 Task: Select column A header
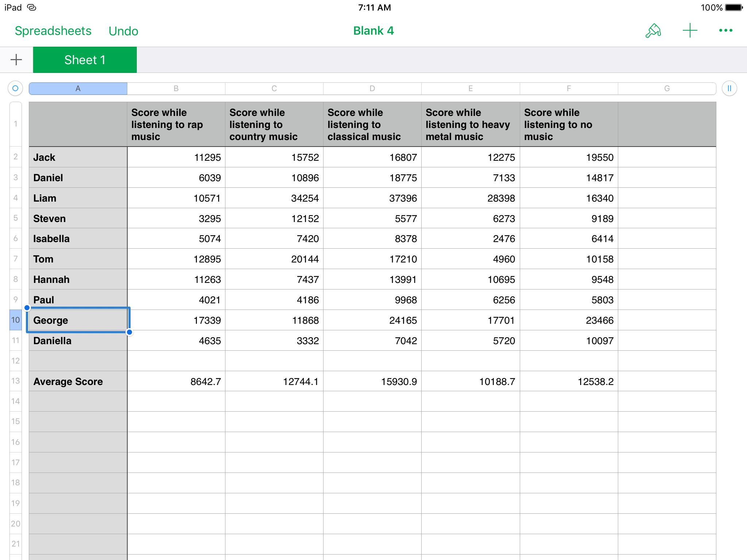click(x=78, y=88)
